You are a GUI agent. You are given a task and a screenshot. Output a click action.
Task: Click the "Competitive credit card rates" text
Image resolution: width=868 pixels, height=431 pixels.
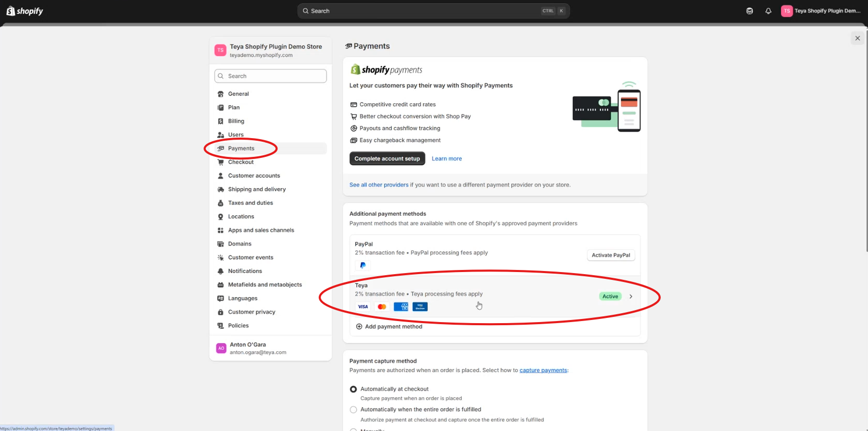pyautogui.click(x=398, y=105)
